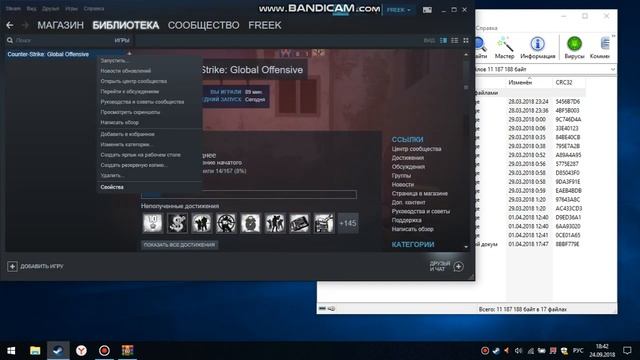
Task: Open File Explorer from taskbar
Action: tap(35, 351)
